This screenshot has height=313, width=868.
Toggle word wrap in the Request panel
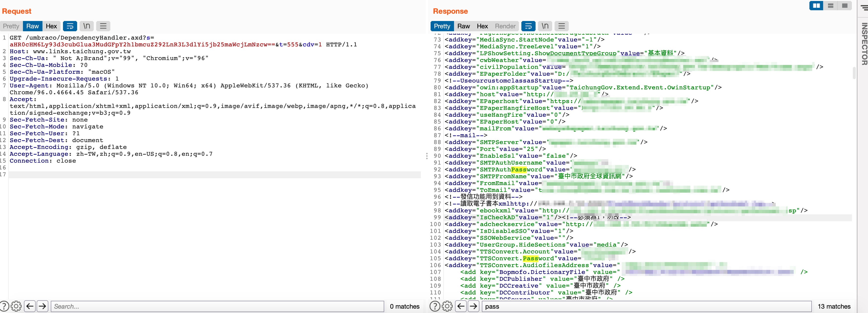pyautogui.click(x=70, y=26)
